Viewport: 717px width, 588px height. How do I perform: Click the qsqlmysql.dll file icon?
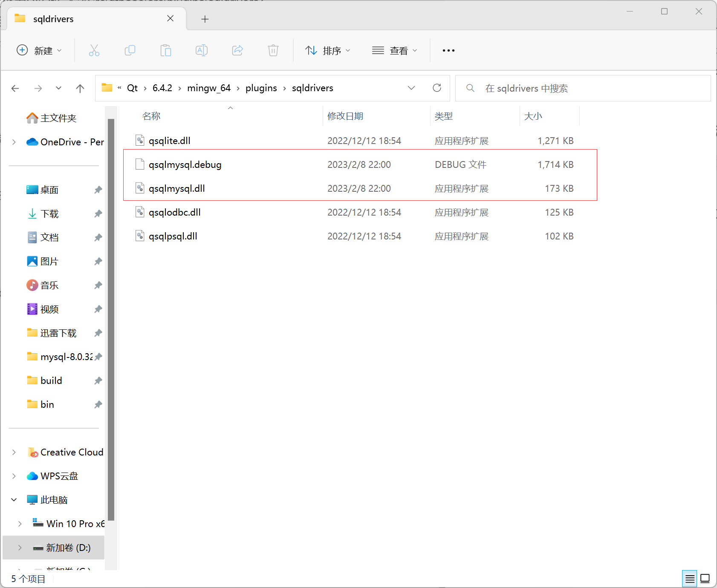pyautogui.click(x=140, y=188)
